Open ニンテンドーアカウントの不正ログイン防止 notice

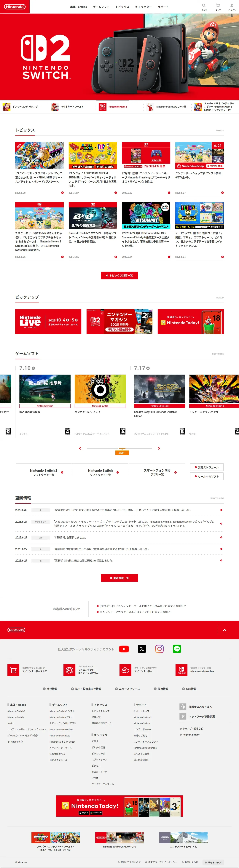pyautogui.click(x=133, y=612)
